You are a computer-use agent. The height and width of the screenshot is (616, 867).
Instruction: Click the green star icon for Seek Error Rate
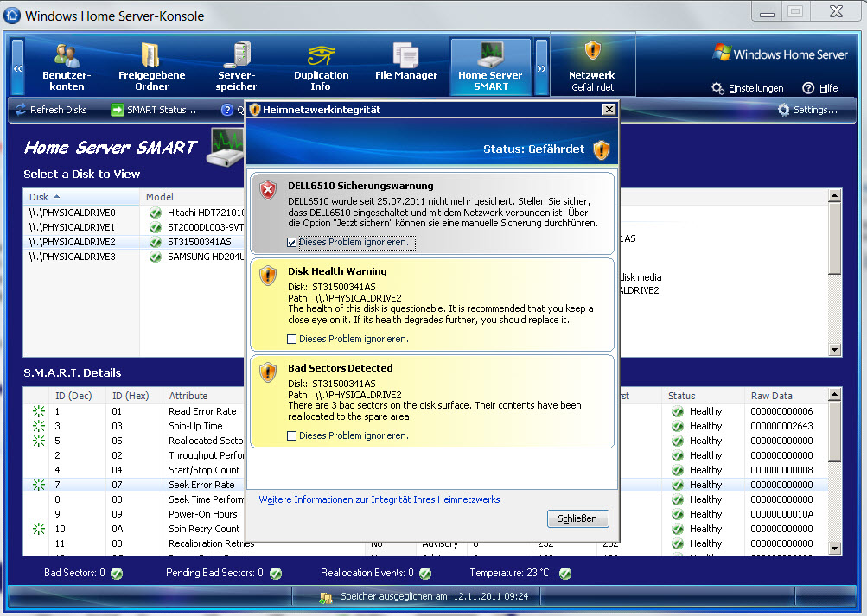coord(39,485)
